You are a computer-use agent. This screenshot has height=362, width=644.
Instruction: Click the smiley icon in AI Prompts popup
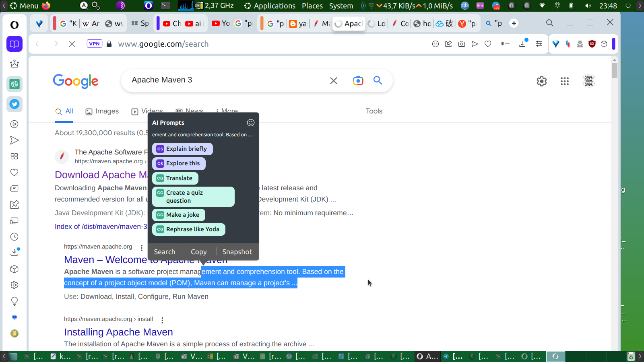(251, 123)
